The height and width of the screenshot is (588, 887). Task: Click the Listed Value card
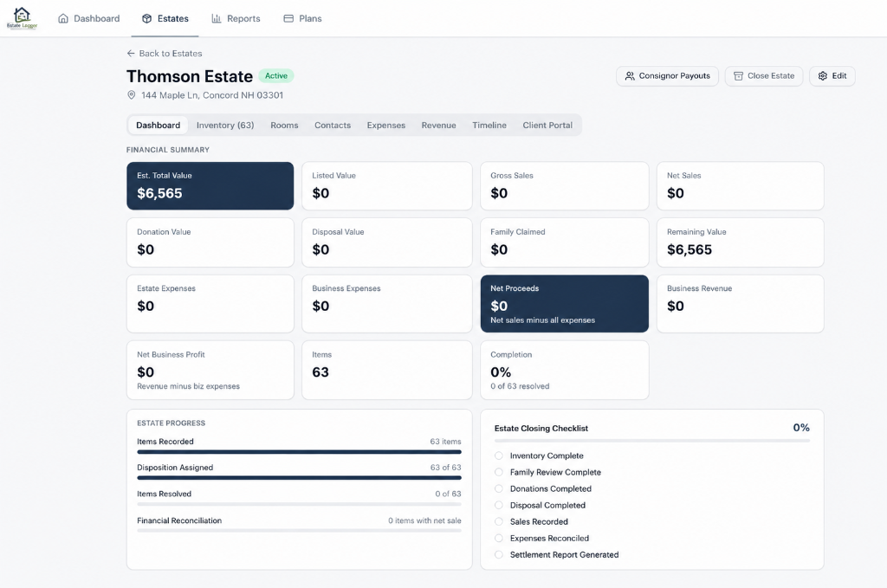click(387, 186)
